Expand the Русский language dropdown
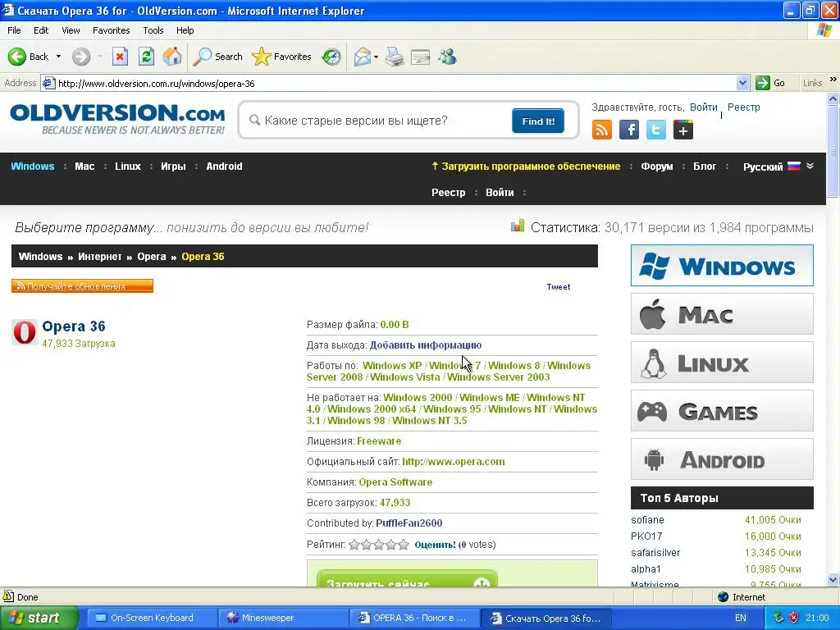 click(778, 166)
